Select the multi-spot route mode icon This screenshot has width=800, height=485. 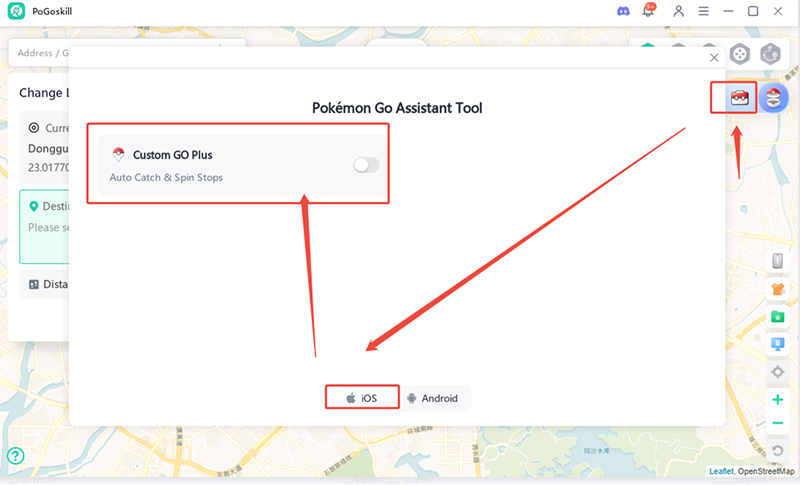[x=770, y=54]
